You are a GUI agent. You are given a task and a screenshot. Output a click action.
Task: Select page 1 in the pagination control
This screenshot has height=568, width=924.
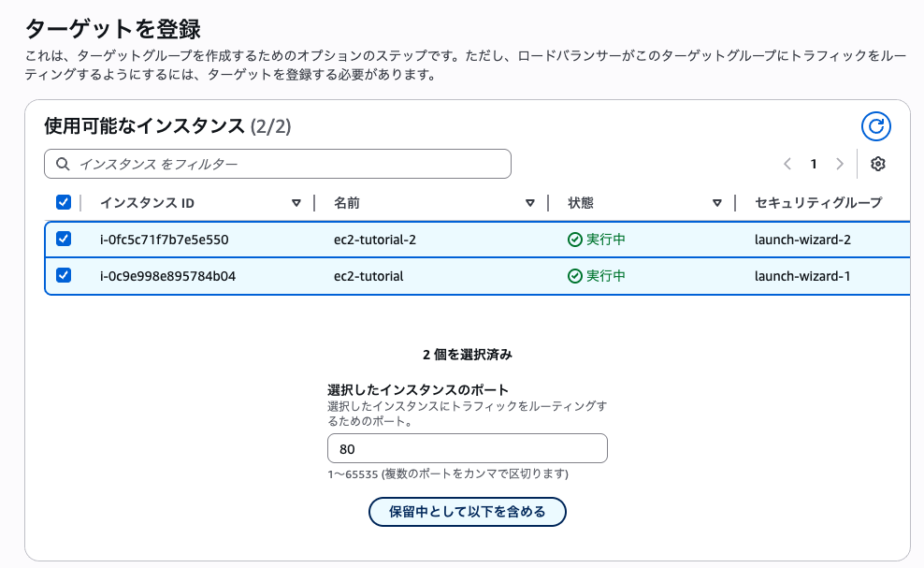814,163
